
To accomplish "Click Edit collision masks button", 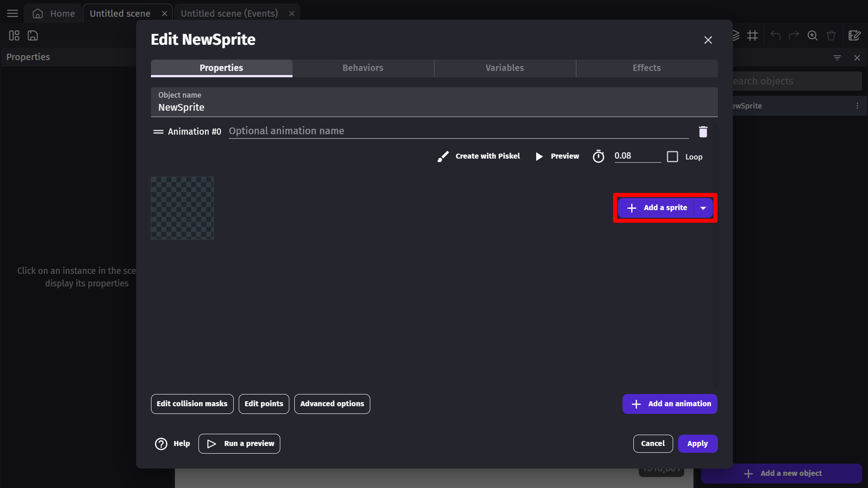I will [192, 404].
